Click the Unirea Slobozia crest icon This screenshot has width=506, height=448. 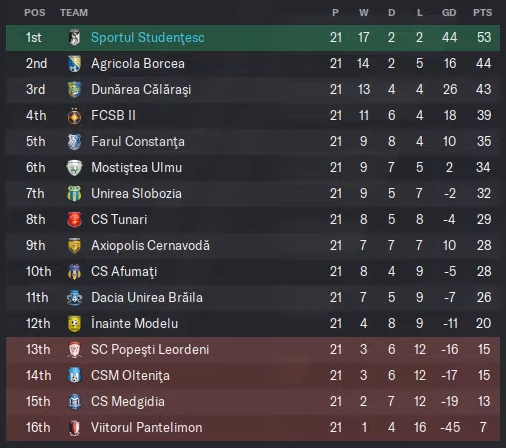(x=75, y=193)
